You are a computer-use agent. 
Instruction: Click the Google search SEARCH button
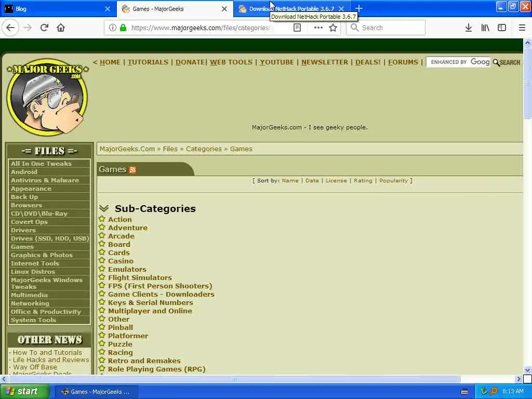tap(507, 62)
